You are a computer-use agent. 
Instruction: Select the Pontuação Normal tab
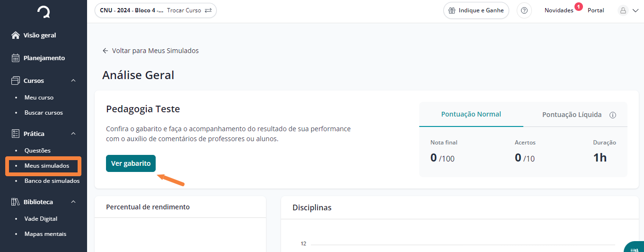pyautogui.click(x=471, y=114)
